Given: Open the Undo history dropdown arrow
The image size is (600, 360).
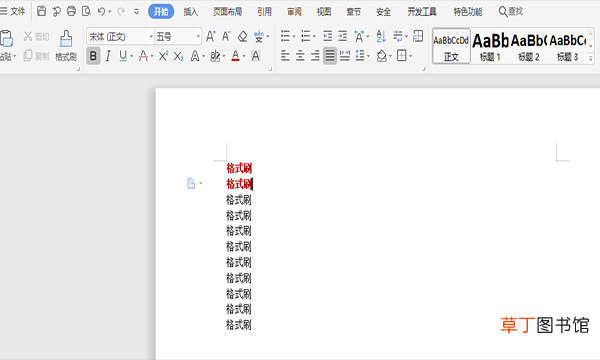Looking at the screenshot, I should click(x=109, y=12).
